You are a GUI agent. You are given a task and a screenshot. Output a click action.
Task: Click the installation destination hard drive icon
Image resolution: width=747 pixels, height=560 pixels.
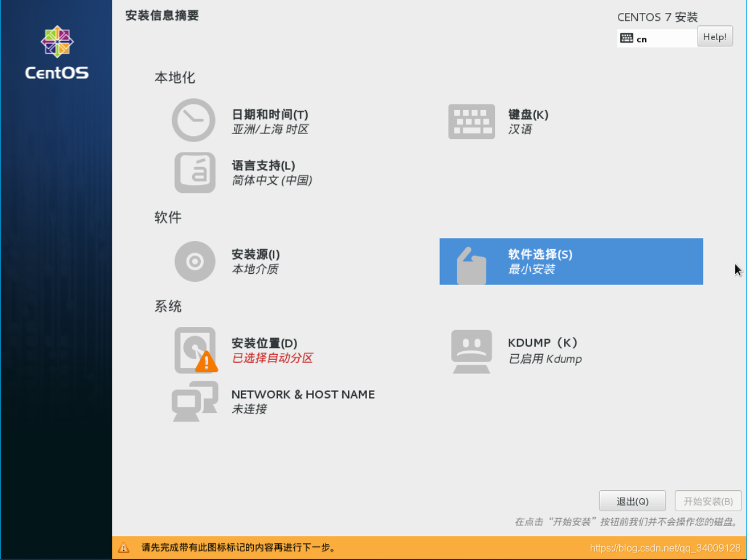196,350
